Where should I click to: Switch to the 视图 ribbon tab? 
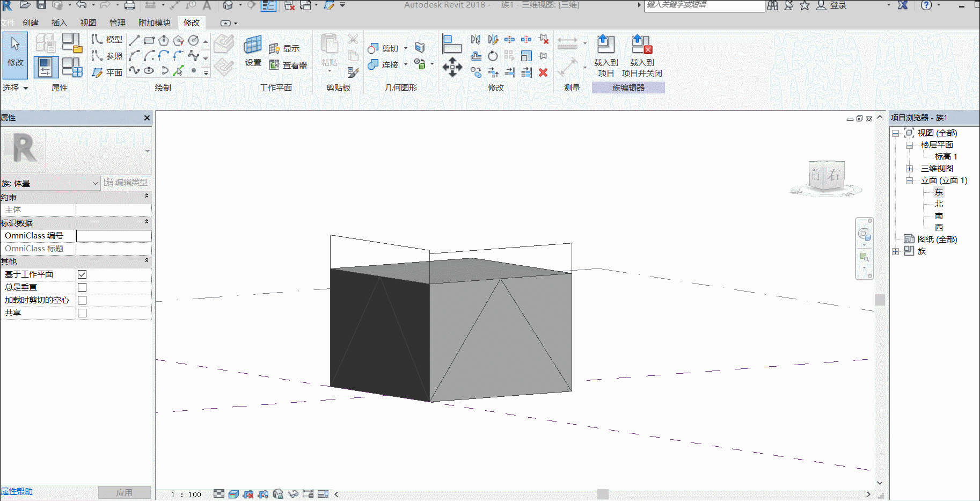coord(88,23)
